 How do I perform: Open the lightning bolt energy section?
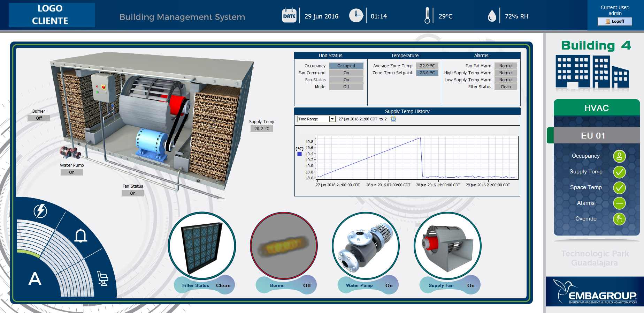(x=40, y=211)
